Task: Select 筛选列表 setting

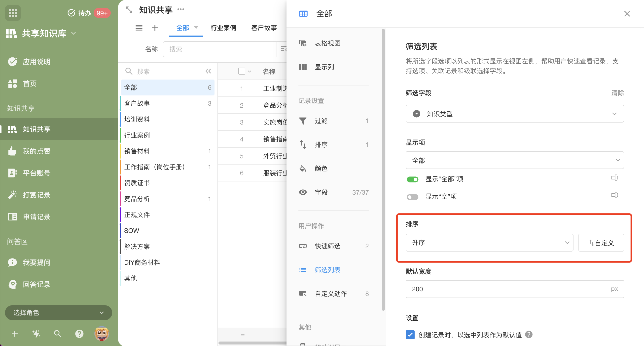Action: [333, 270]
